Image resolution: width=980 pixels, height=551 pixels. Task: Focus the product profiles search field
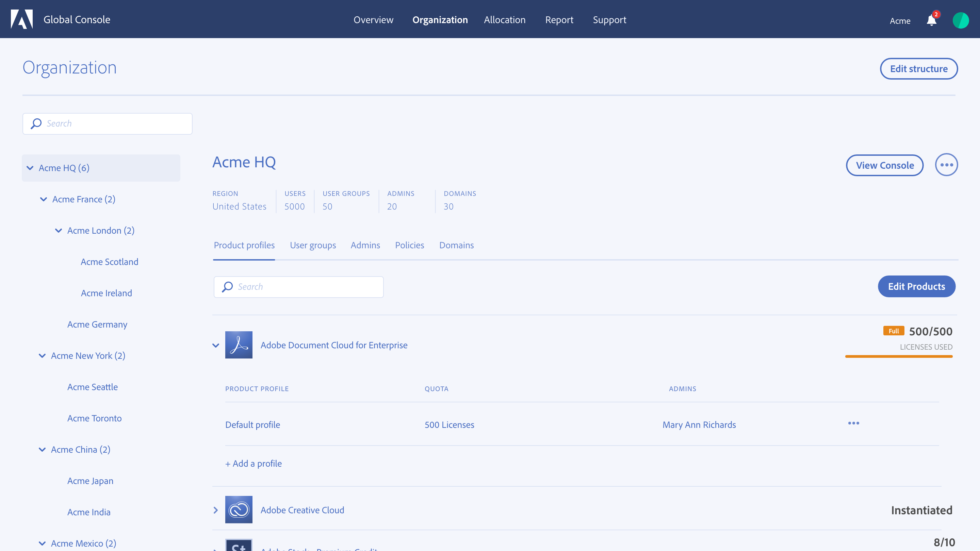click(x=299, y=287)
